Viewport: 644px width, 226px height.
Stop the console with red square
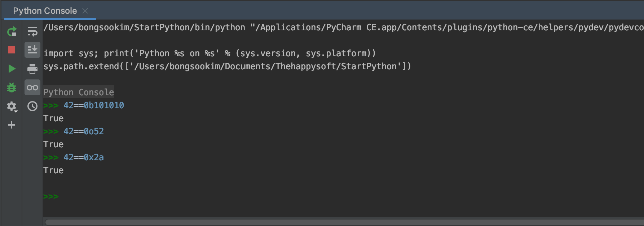point(12,50)
